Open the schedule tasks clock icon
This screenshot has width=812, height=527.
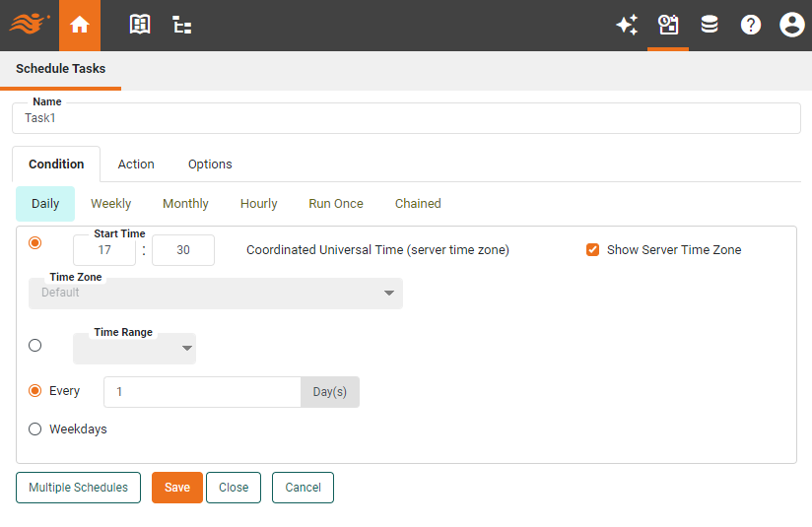(x=668, y=26)
